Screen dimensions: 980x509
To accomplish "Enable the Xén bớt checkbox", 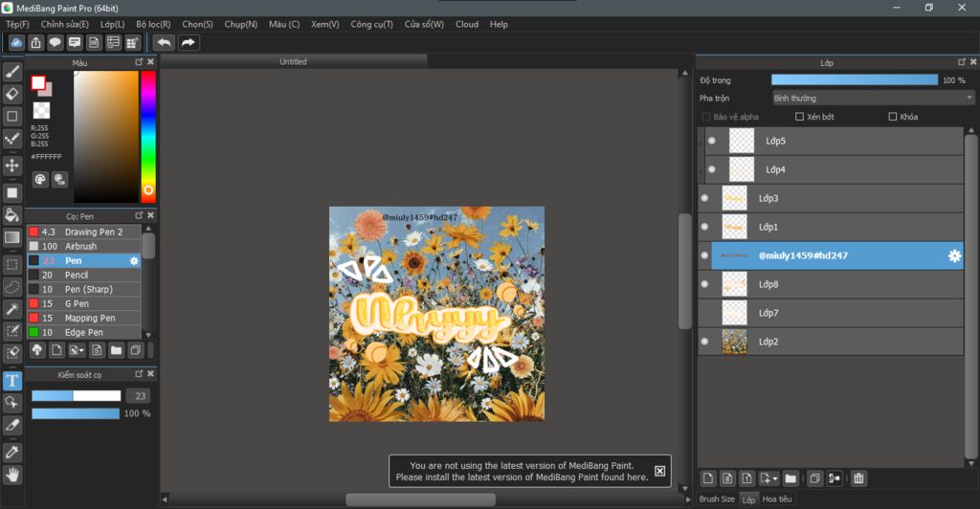I will pyautogui.click(x=799, y=117).
